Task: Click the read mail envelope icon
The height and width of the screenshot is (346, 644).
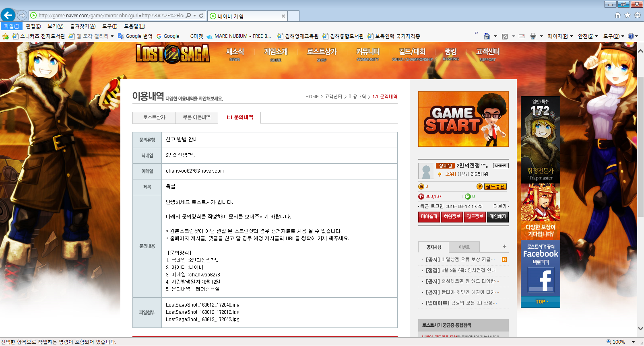Action: tap(522, 36)
